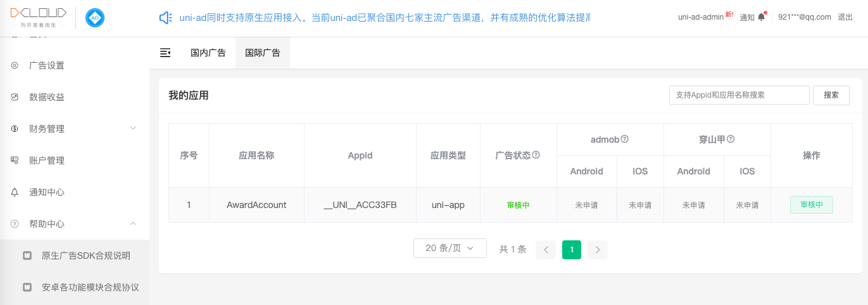Click the help icon next to 广告状态
The image size is (868, 305).
[536, 155]
